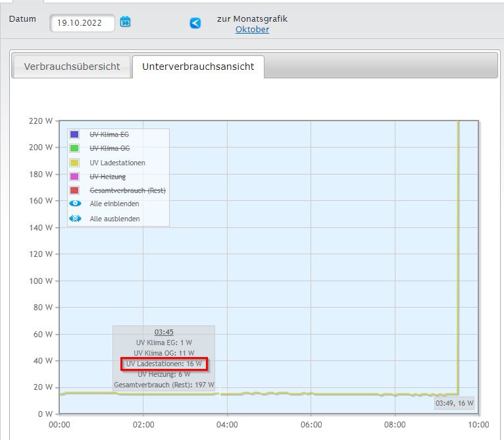This screenshot has width=504, height=440.
Task: Click the blue UV Klima EG legend square
Action: (x=74, y=134)
